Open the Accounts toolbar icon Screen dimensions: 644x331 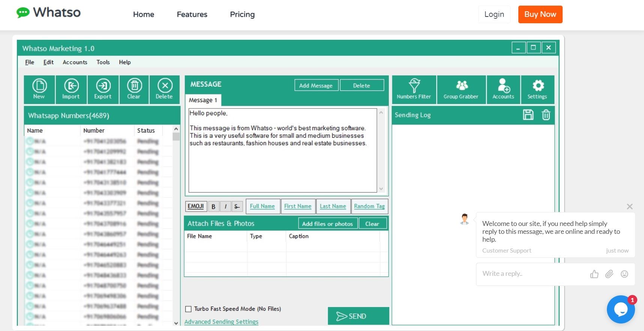[x=503, y=89]
